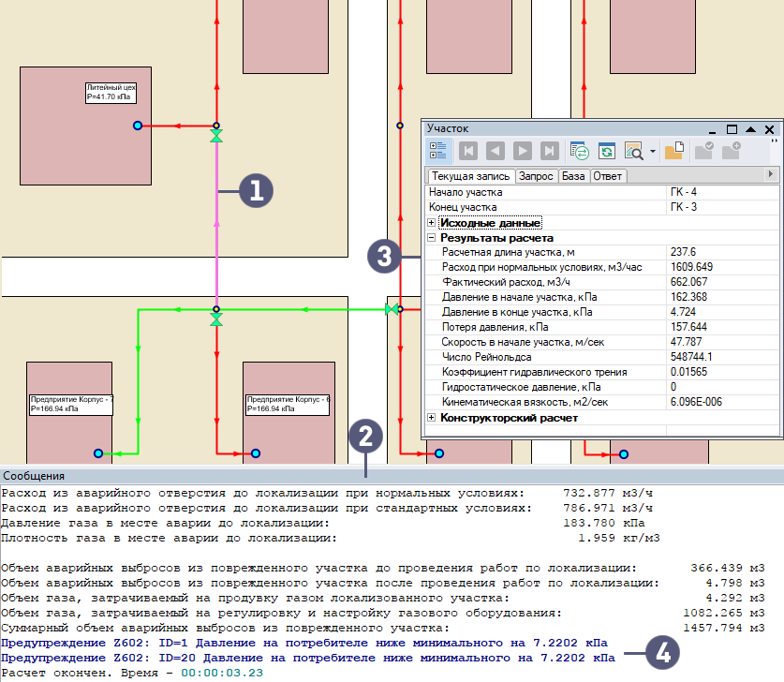Expand the Конструкторский расчет group
The height and width of the screenshot is (682, 784).
click(x=432, y=417)
